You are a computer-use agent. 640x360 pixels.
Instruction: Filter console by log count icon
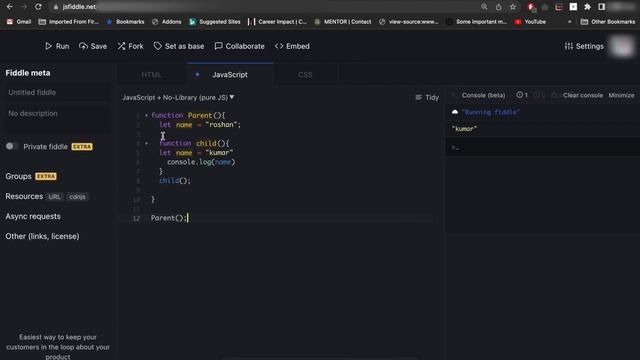pyautogui.click(x=522, y=95)
